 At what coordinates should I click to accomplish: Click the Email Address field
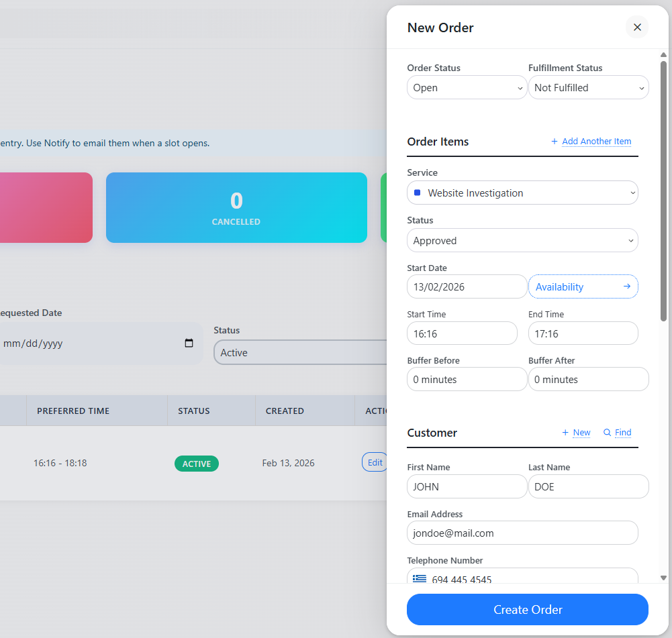[x=522, y=533]
